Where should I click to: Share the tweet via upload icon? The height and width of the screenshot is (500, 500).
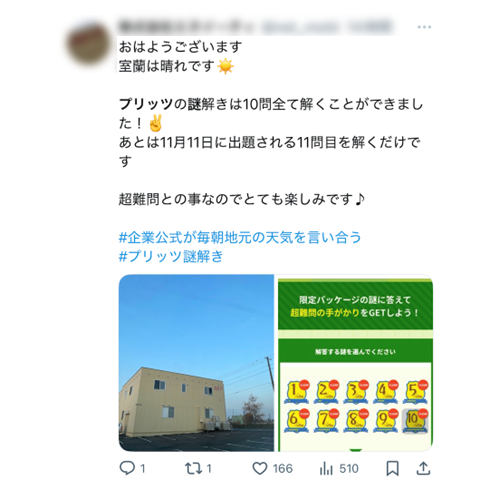423,468
